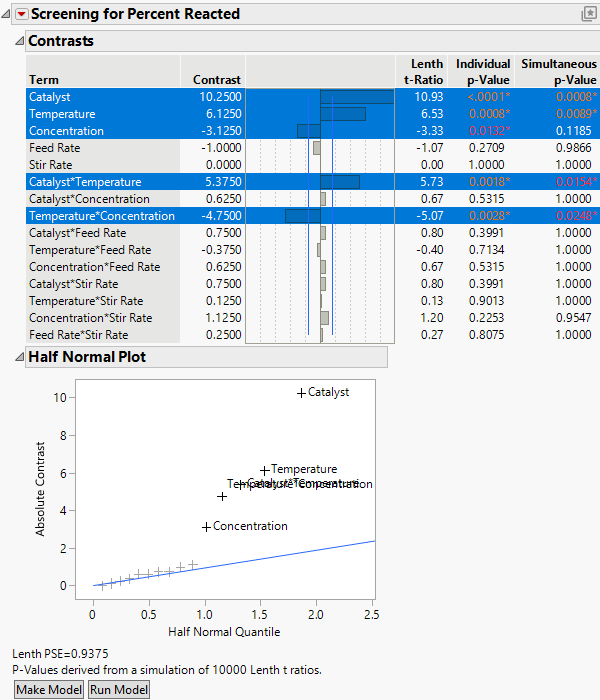Click the Catalyst point marker in the plot
This screenshot has height=700, width=600.
click(x=301, y=393)
